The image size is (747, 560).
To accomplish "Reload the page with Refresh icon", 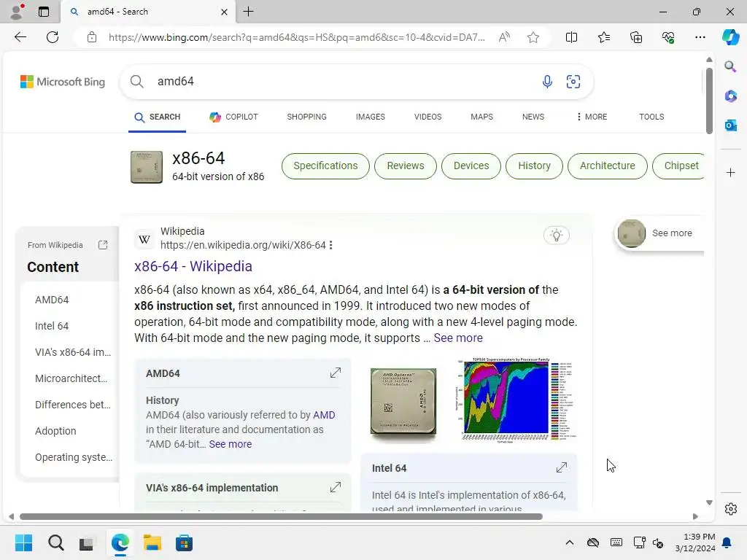I will pos(53,37).
